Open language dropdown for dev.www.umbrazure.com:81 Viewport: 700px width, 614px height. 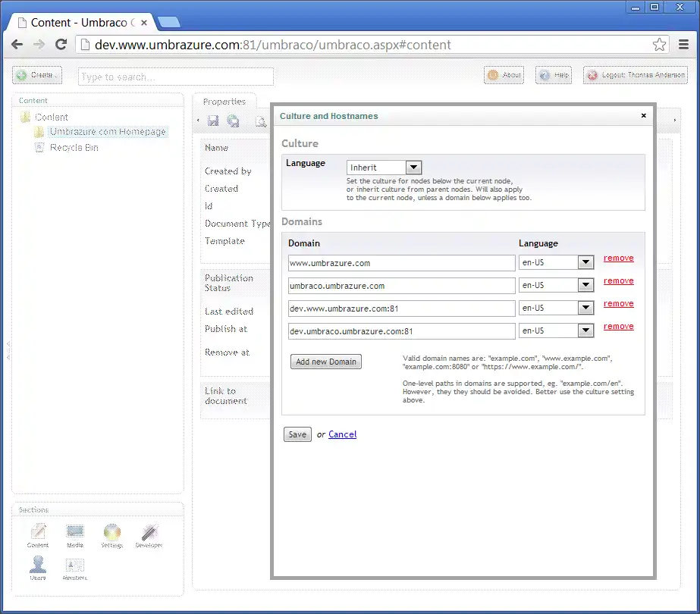click(556, 308)
